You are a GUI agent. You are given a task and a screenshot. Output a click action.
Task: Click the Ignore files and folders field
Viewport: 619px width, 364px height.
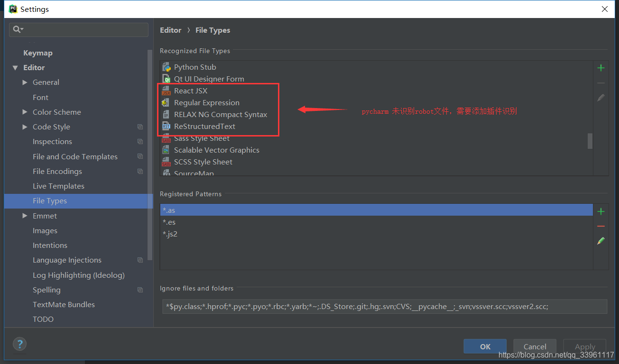[x=385, y=306]
